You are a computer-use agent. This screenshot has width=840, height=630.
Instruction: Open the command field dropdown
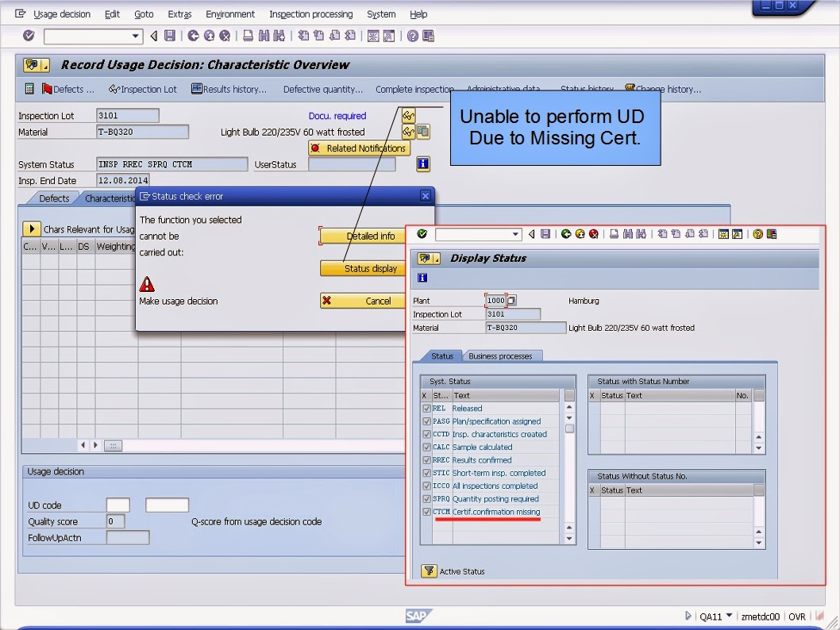point(137,36)
